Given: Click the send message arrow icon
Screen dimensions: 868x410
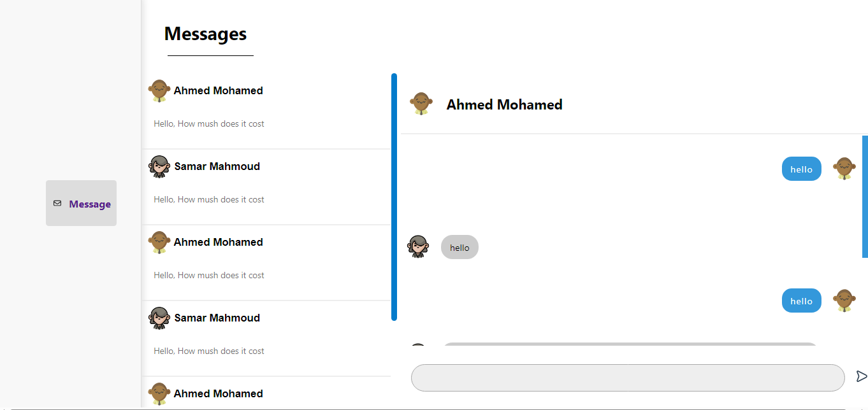Looking at the screenshot, I should pos(861,376).
